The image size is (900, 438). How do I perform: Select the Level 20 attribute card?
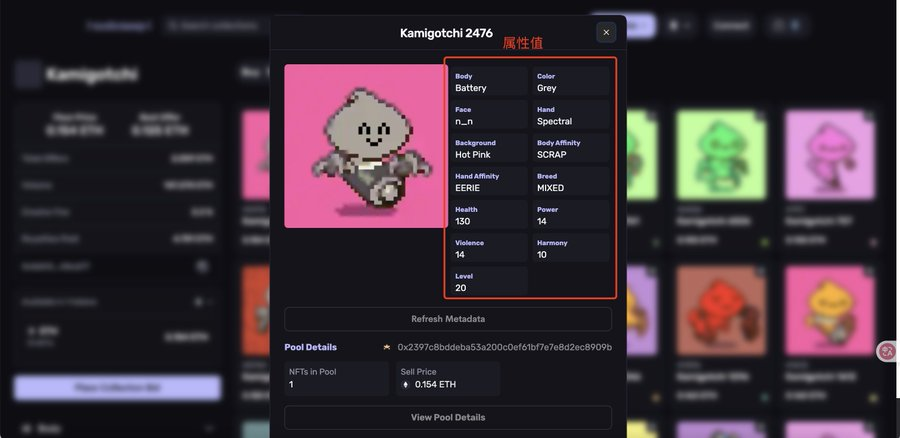pyautogui.click(x=489, y=281)
